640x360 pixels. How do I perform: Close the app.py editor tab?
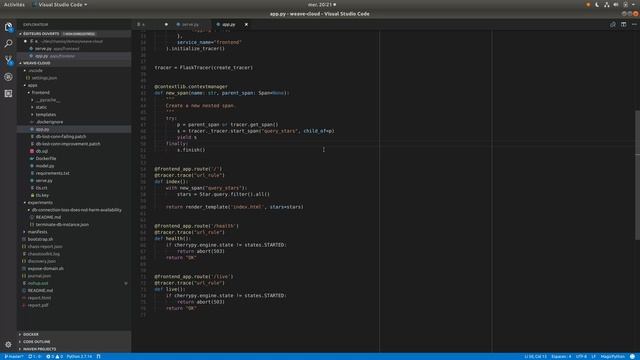pos(246,24)
